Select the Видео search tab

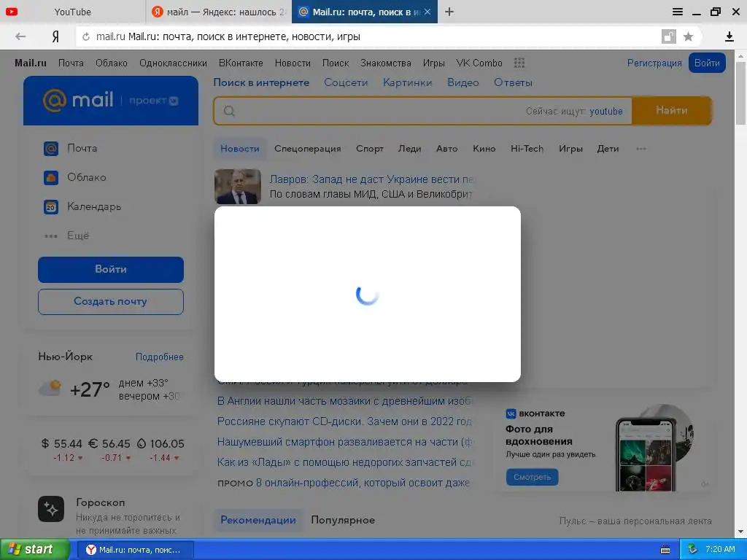click(x=462, y=82)
